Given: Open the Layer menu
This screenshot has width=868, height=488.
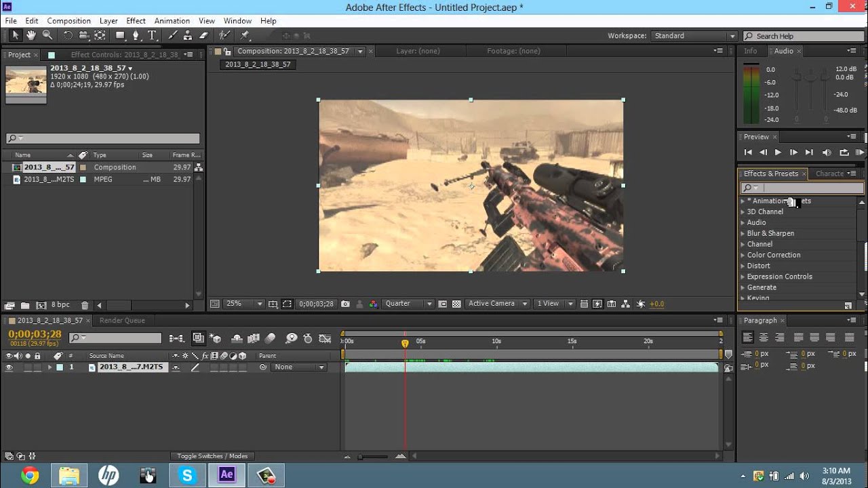Looking at the screenshot, I should tap(108, 21).
